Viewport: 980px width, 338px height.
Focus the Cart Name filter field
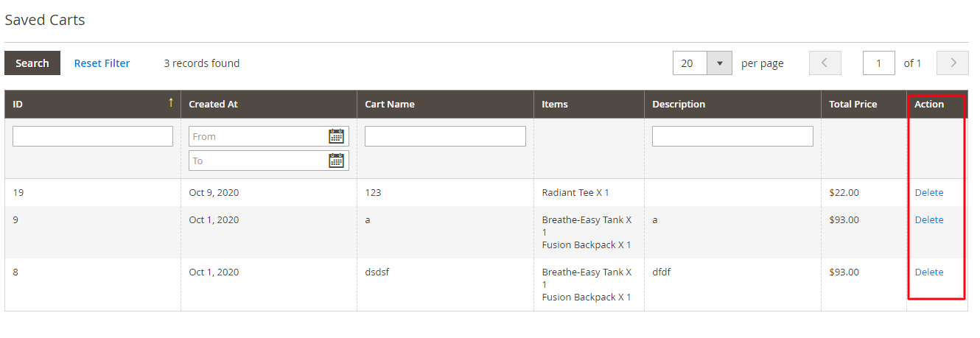click(445, 136)
